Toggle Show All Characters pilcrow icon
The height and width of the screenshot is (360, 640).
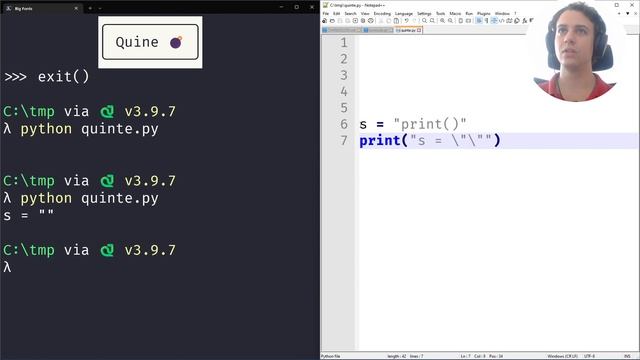pos(486,21)
